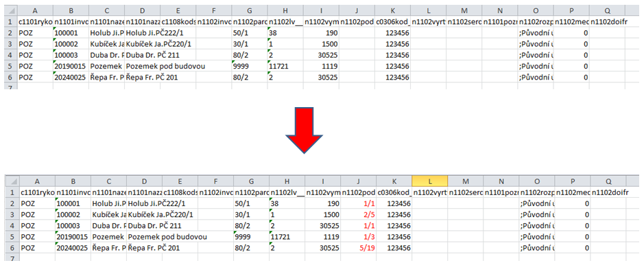The height and width of the screenshot is (263, 644).
Task: Click cell 1500 in bottom sheet
Action: (x=322, y=214)
